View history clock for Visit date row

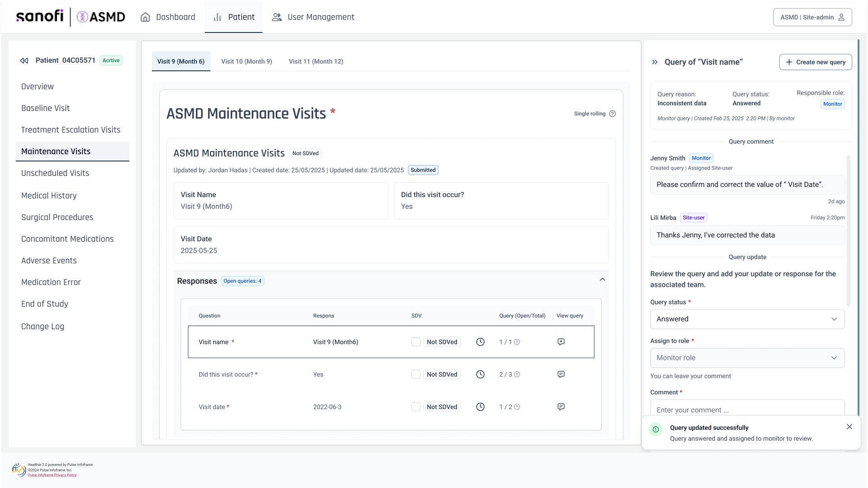coord(480,407)
